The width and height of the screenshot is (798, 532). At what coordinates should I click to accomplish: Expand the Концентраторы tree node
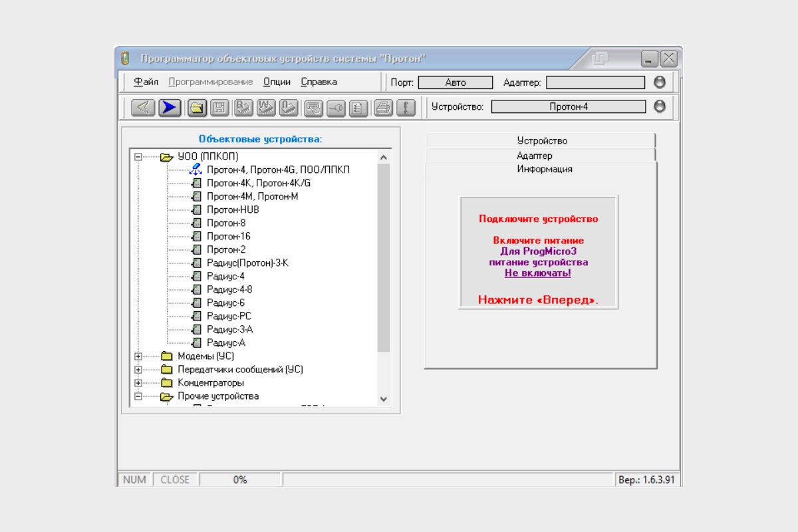138,383
